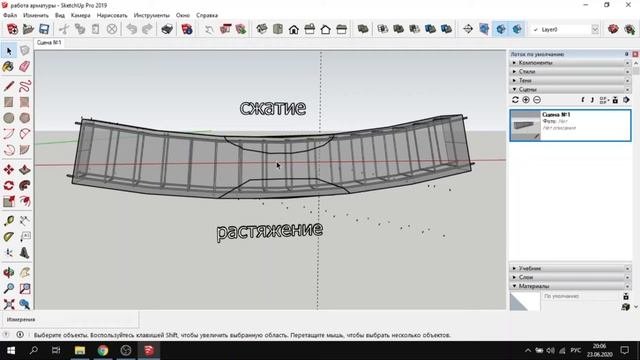Screen dimensions: 640x360
Task: Open scene view options icon
Action: (x=604, y=100)
